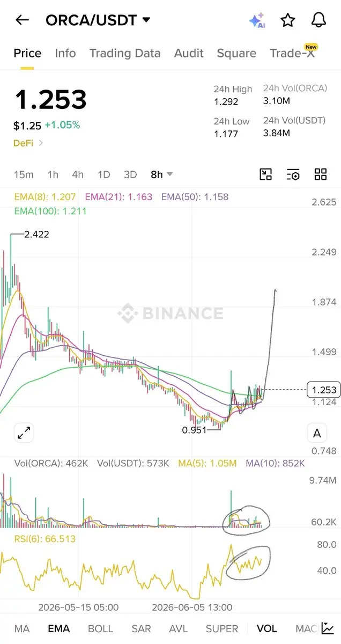The height and width of the screenshot is (644, 341).
Task: Click the Vol(ORCA): 462K label
Action: pos(51,463)
